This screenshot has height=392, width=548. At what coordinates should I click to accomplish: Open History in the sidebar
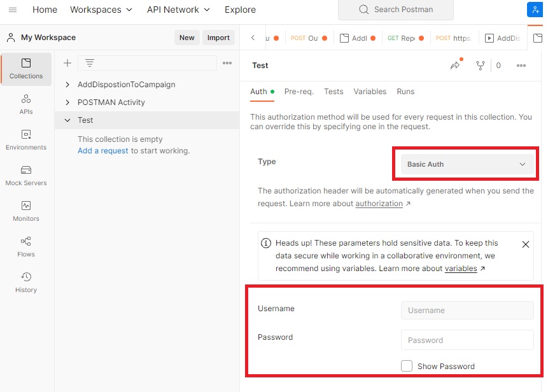pos(26,283)
